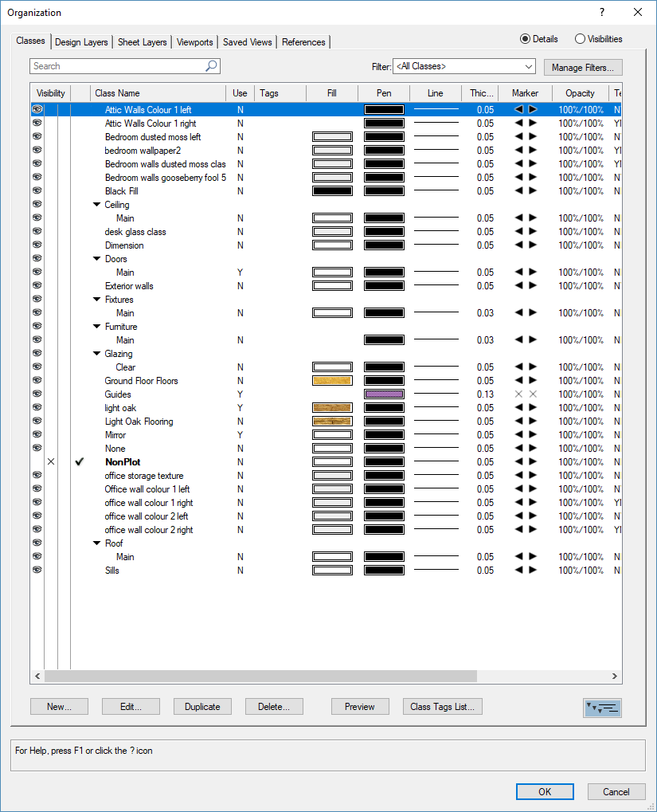This screenshot has height=812, width=657.
Task: Click the marker arrows for Black Fill row
Action: pos(526,191)
